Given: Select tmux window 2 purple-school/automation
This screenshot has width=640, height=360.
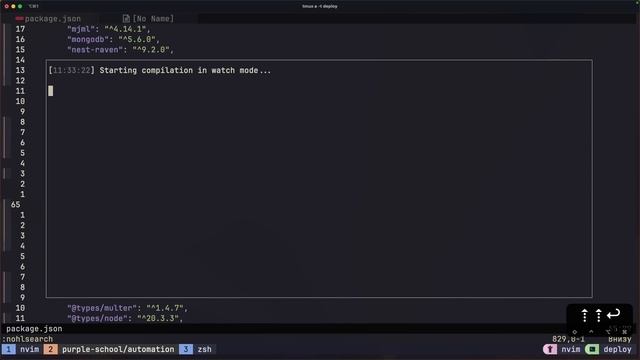Looking at the screenshot, I should [109, 349].
